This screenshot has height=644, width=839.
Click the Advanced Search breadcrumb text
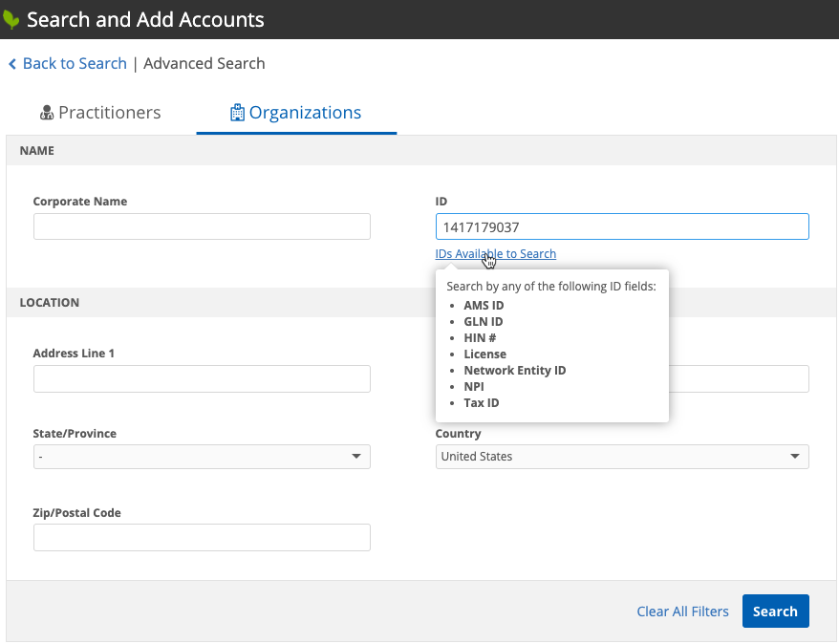point(204,64)
